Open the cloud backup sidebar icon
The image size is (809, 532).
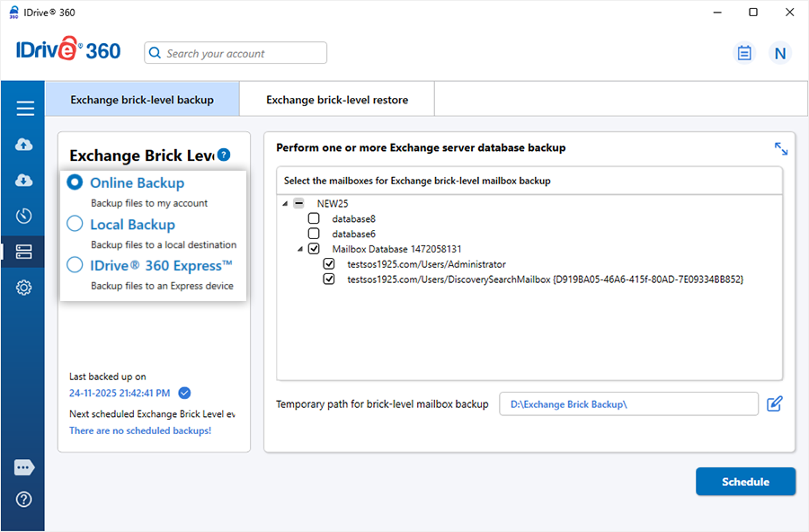click(24, 145)
